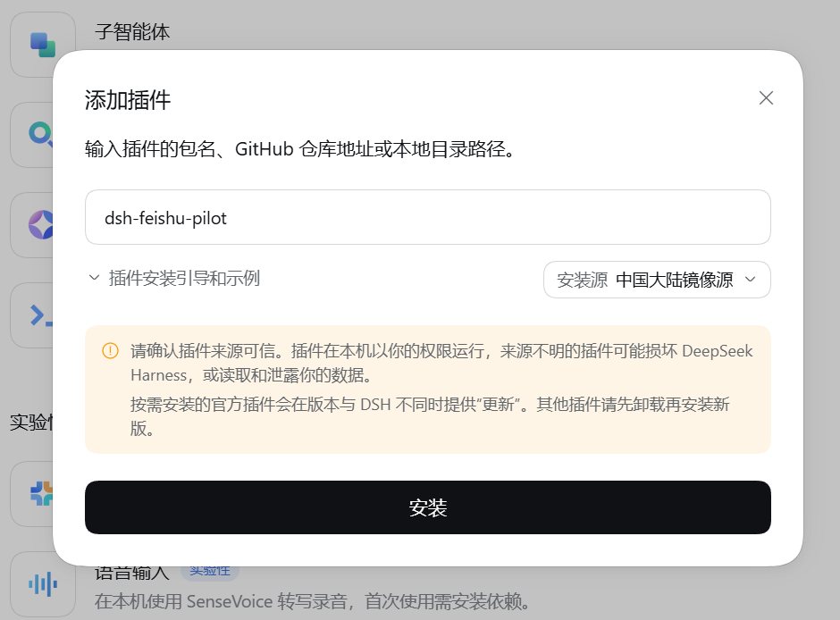Click the 子智能体 title text
Screen dimensions: 840x620
pyautogui.click(x=132, y=31)
